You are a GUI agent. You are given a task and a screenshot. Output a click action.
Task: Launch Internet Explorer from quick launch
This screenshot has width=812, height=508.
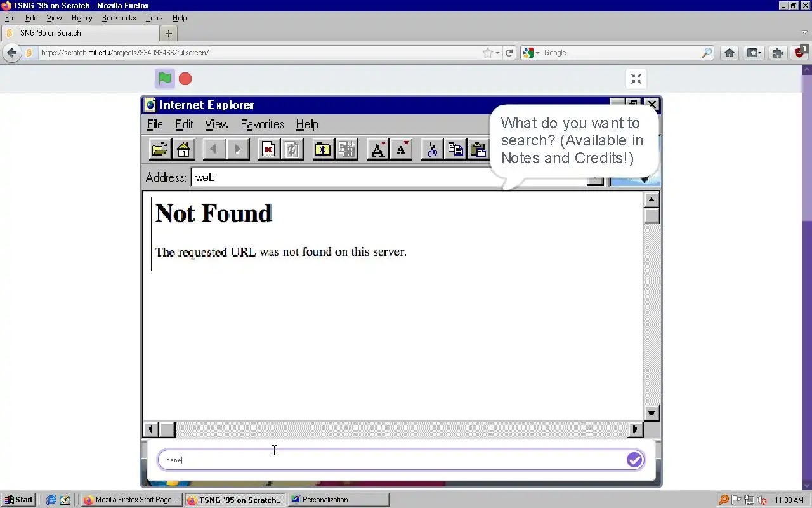pos(51,500)
